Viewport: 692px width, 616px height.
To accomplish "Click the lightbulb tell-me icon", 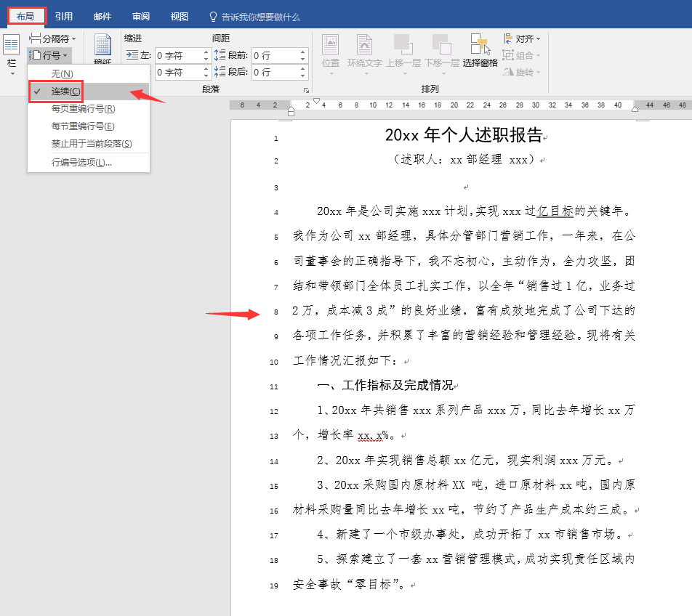I will [x=213, y=17].
